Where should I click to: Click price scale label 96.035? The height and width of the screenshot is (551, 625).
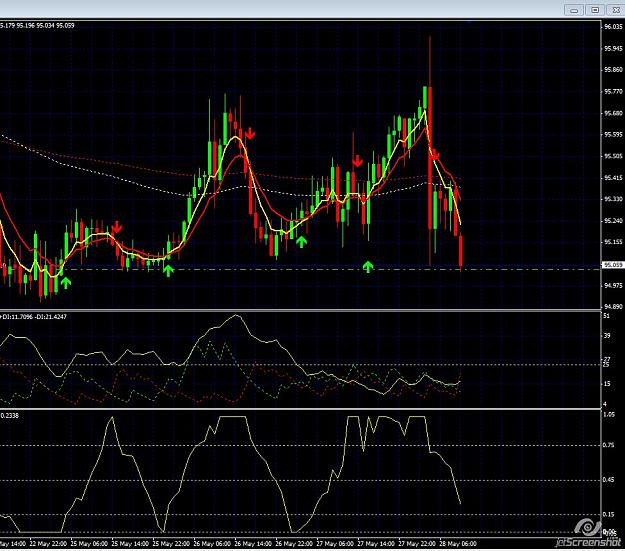pos(613,27)
